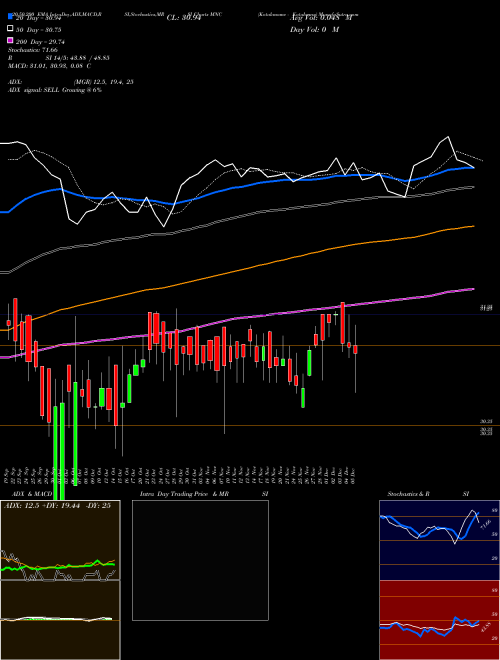Click the 'SI 14/3: 48.88 / 48.83' value
500x660 pixels.
78,58
